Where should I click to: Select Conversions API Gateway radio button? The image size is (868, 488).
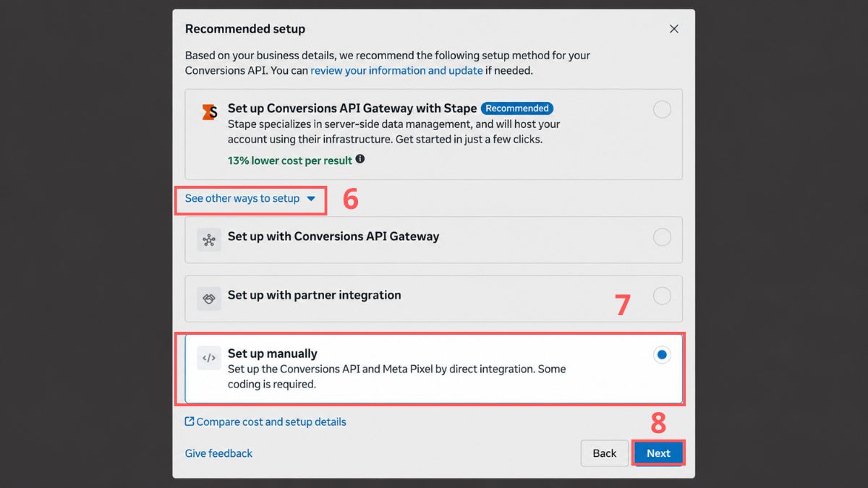(x=662, y=237)
